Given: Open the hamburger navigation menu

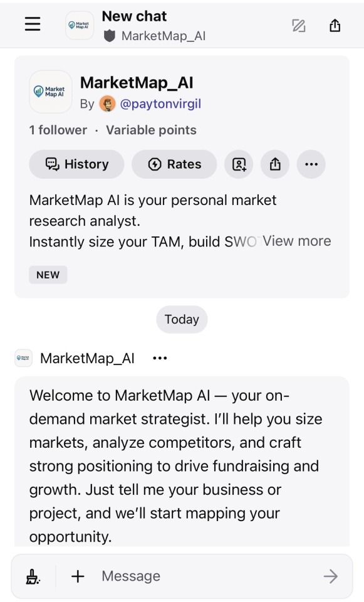Looking at the screenshot, I should click(33, 24).
